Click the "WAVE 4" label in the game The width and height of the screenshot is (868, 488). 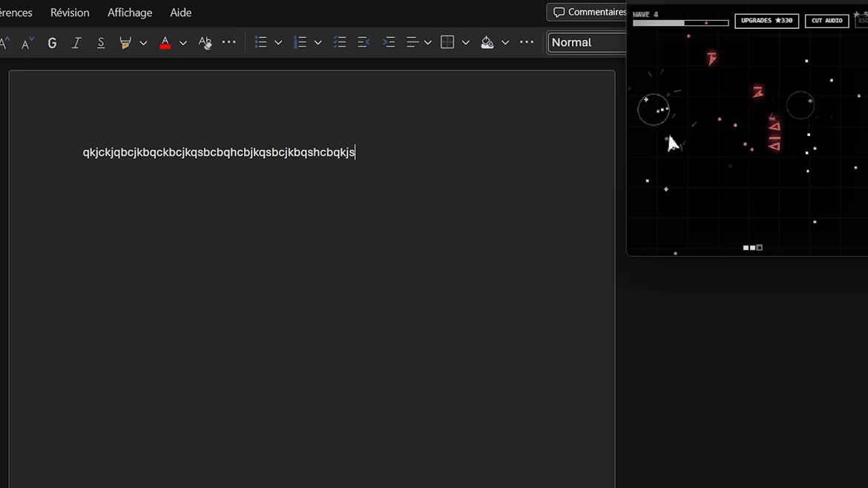[645, 14]
